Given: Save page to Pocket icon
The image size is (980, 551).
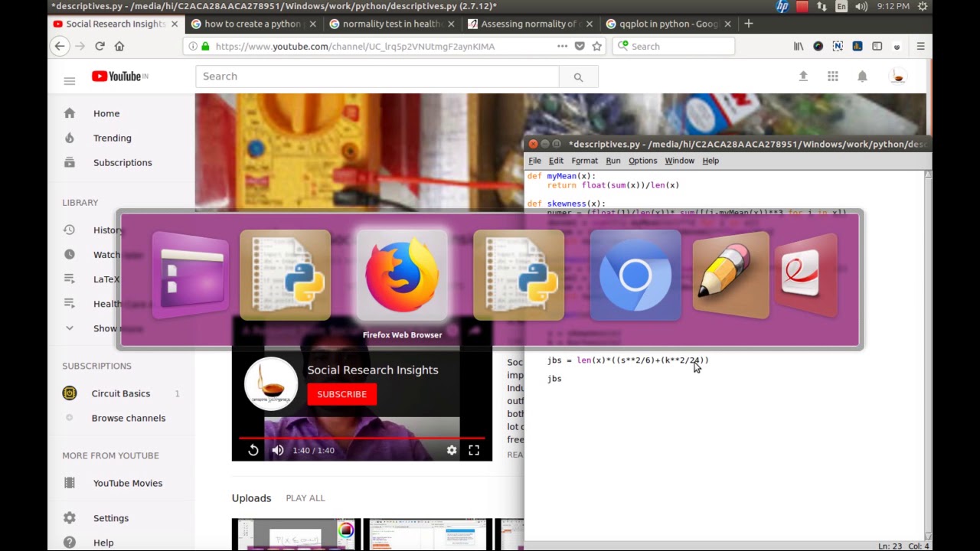Looking at the screenshot, I should click(580, 46).
